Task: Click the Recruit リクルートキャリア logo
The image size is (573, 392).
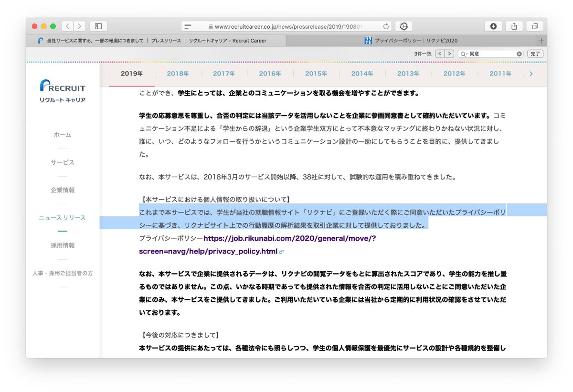Action: click(63, 91)
